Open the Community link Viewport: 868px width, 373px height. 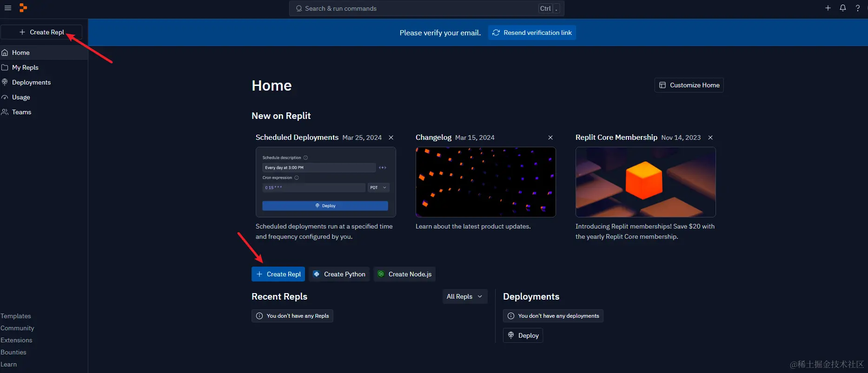coord(17,328)
